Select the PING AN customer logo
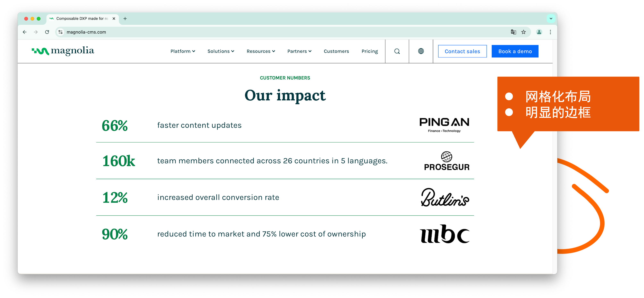Viewport: 644px width, 298px height. 444,124
